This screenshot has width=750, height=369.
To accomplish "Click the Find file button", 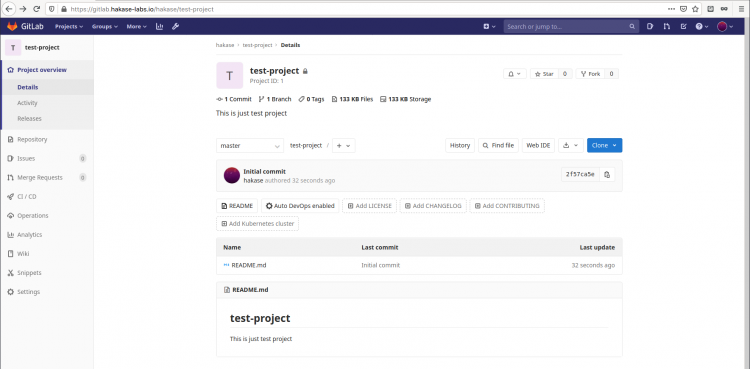I will click(x=498, y=145).
